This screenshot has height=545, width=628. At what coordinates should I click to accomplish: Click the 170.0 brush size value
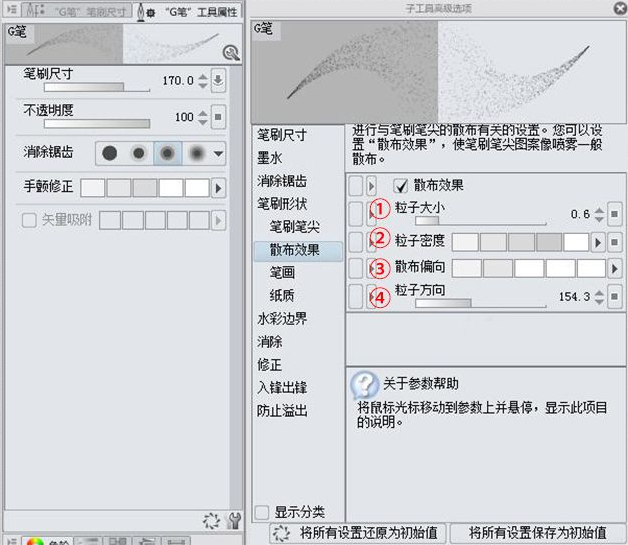[178, 80]
